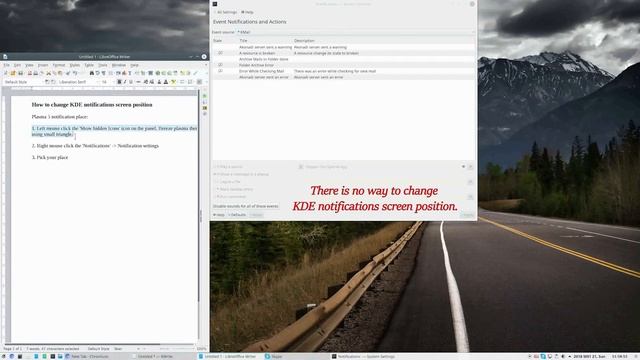The height and width of the screenshot is (360, 640).
Task: Open the font size 14 dropdown
Action: pyautogui.click(x=107, y=82)
